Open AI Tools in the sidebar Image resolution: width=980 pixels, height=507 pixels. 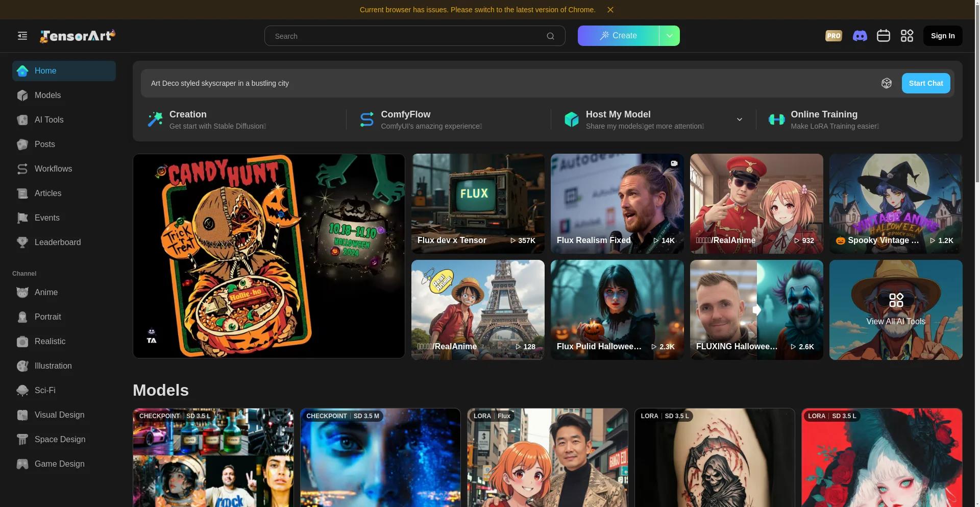click(64, 120)
